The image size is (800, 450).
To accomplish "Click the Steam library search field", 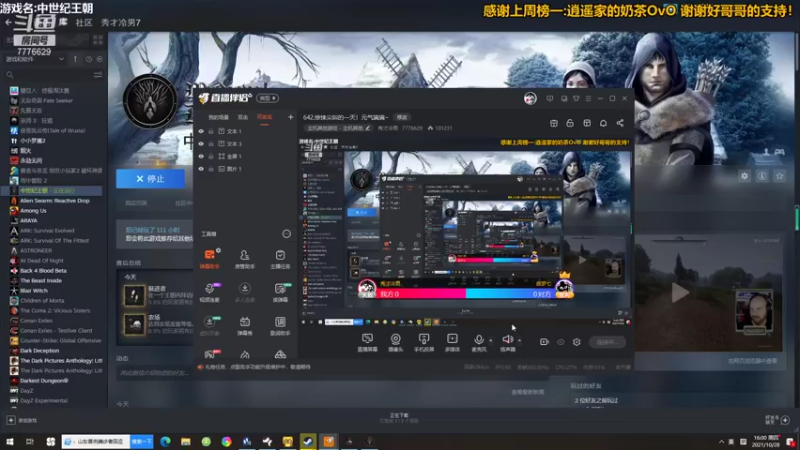I will click(48, 75).
